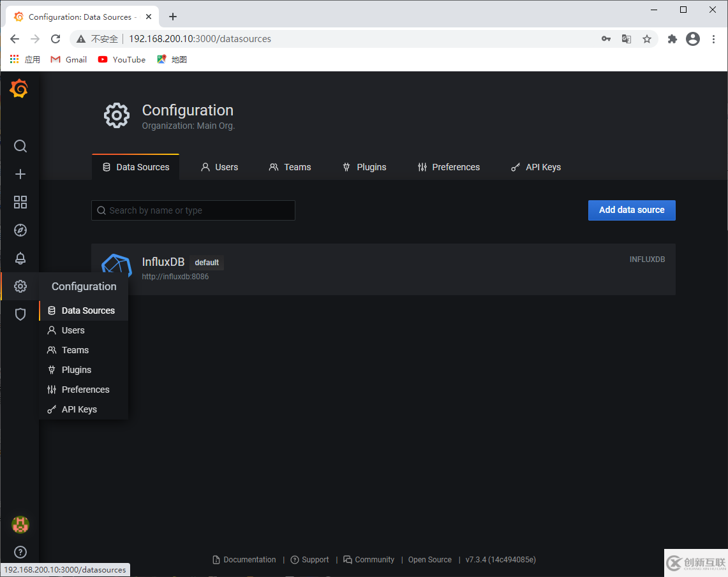Image resolution: width=728 pixels, height=577 pixels.
Task: Click the saved password key icon
Action: pos(606,39)
